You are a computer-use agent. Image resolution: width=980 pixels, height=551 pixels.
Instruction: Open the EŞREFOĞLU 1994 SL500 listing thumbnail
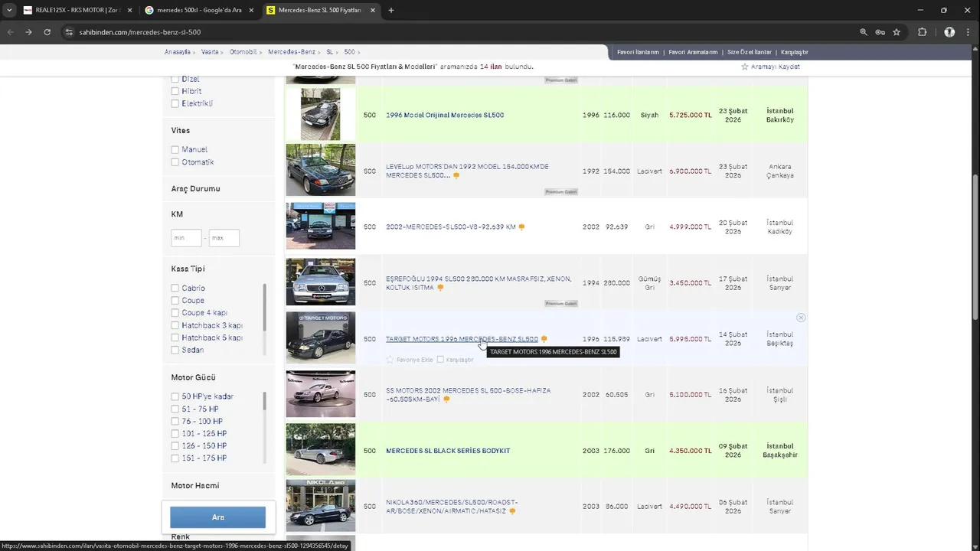(321, 282)
